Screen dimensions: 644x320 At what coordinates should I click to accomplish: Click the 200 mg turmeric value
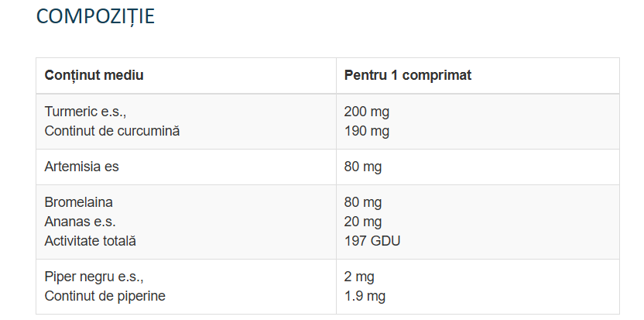pos(367,112)
